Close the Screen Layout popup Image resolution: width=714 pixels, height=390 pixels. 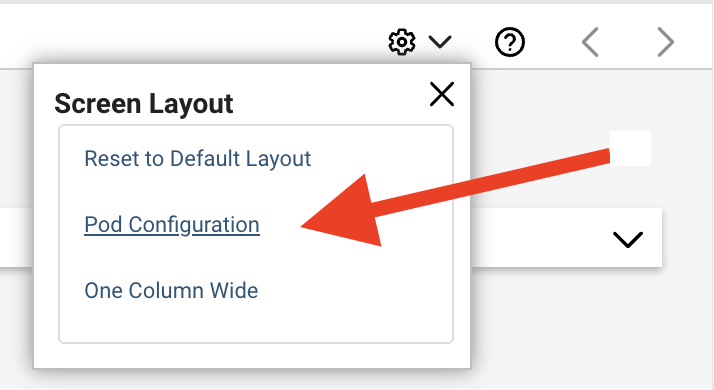click(442, 94)
